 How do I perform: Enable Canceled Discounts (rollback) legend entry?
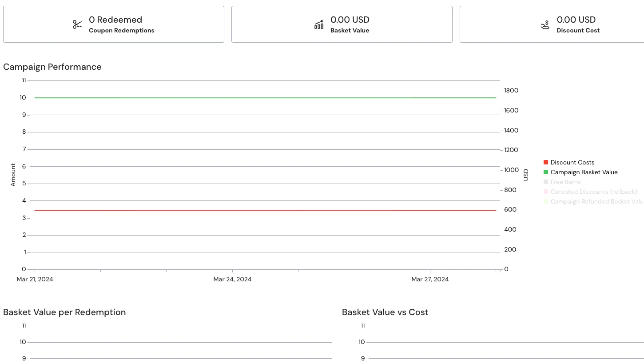[593, 192]
